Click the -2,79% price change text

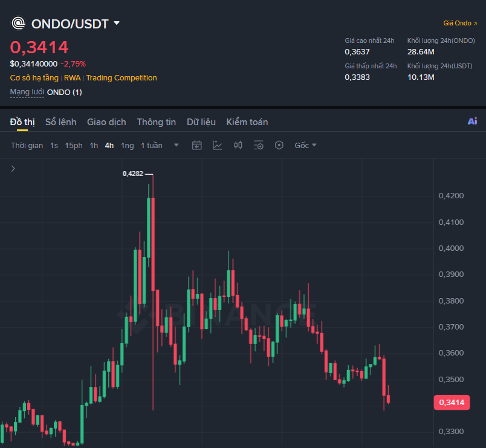(x=73, y=64)
